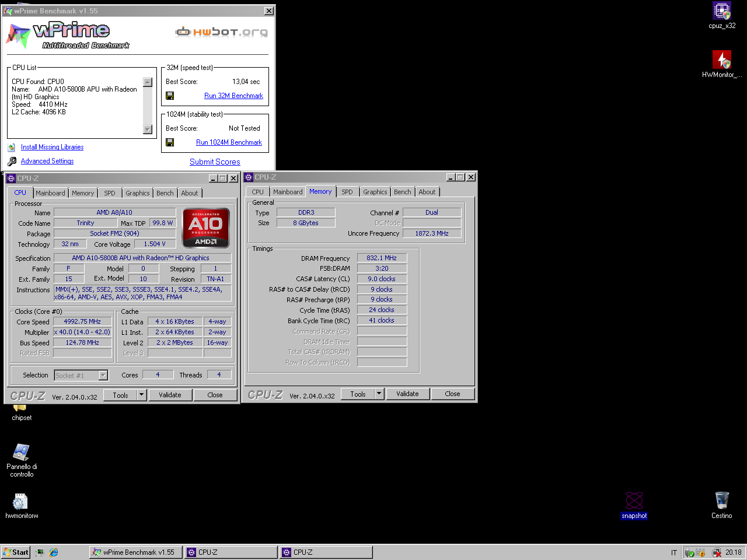
Task: Open the Windows Start button
Action: click(16, 552)
